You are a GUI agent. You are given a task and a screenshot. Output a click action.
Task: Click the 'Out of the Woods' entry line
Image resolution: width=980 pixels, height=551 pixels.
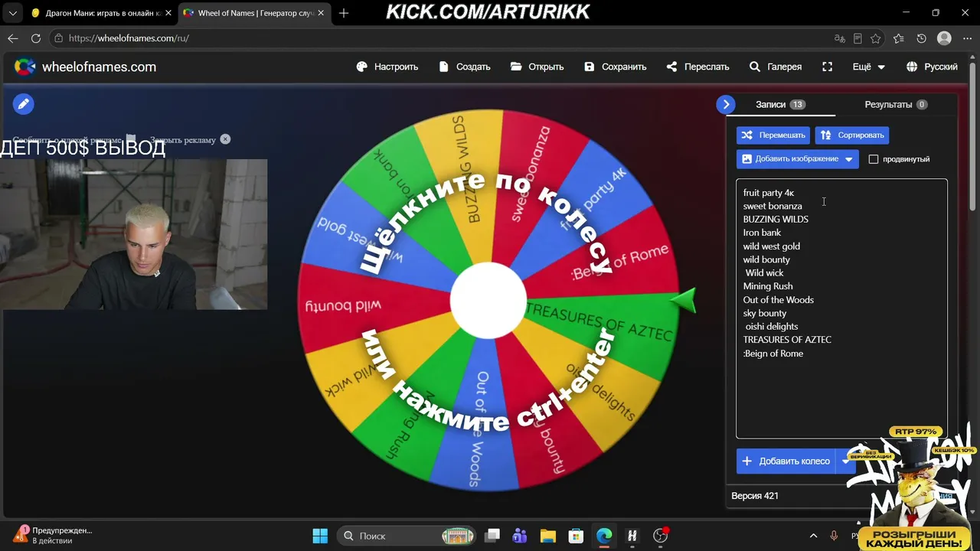tap(778, 300)
